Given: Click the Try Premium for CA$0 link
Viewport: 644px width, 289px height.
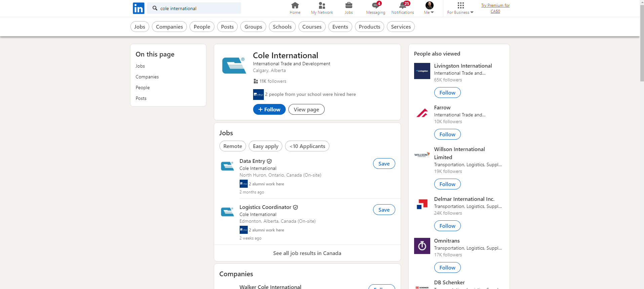Looking at the screenshot, I should click(x=495, y=8).
